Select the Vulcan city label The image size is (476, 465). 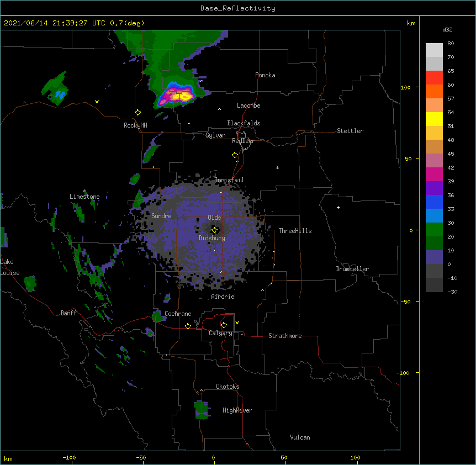300,437
